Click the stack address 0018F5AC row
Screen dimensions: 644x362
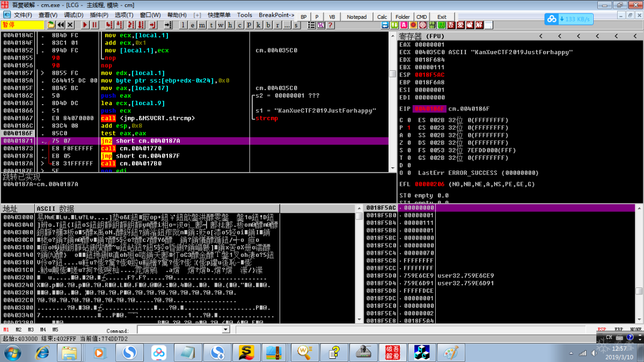[x=500, y=208]
